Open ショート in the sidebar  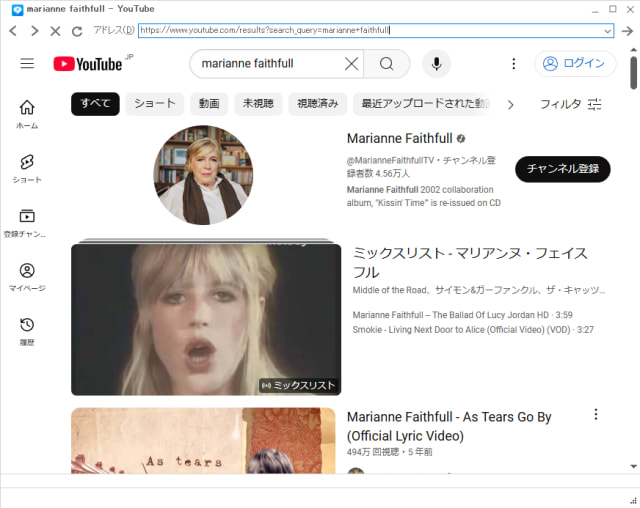(x=27, y=169)
